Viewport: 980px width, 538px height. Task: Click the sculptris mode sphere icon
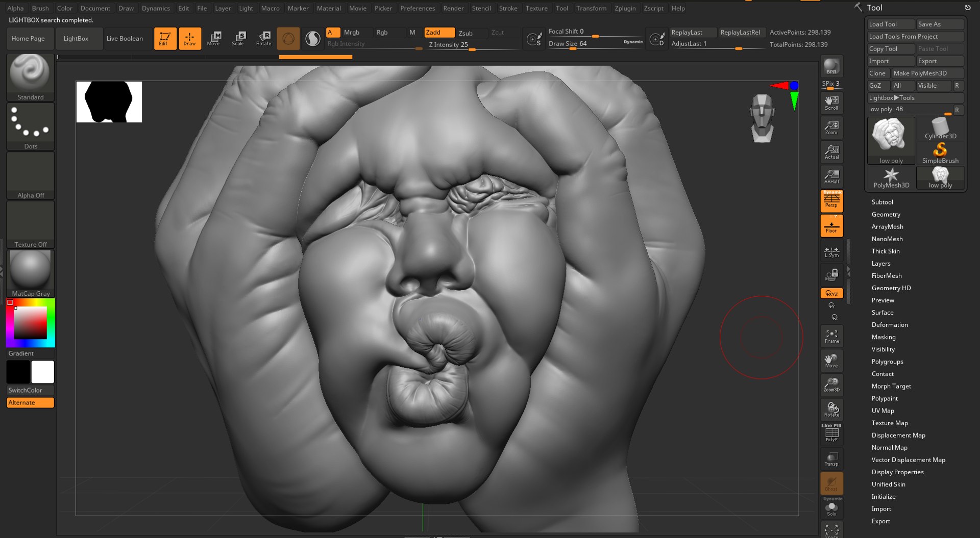click(288, 38)
